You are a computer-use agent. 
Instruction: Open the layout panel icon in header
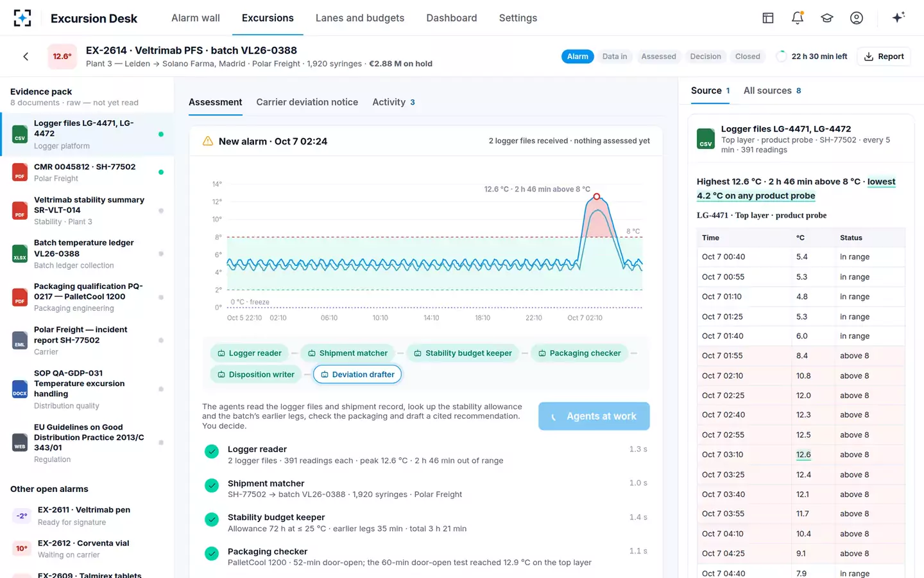click(x=768, y=18)
